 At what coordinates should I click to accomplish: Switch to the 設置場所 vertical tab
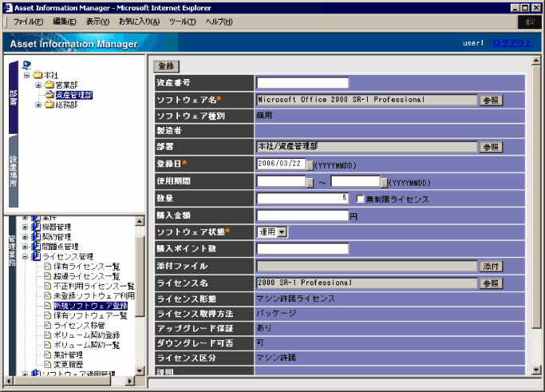[x=14, y=171]
